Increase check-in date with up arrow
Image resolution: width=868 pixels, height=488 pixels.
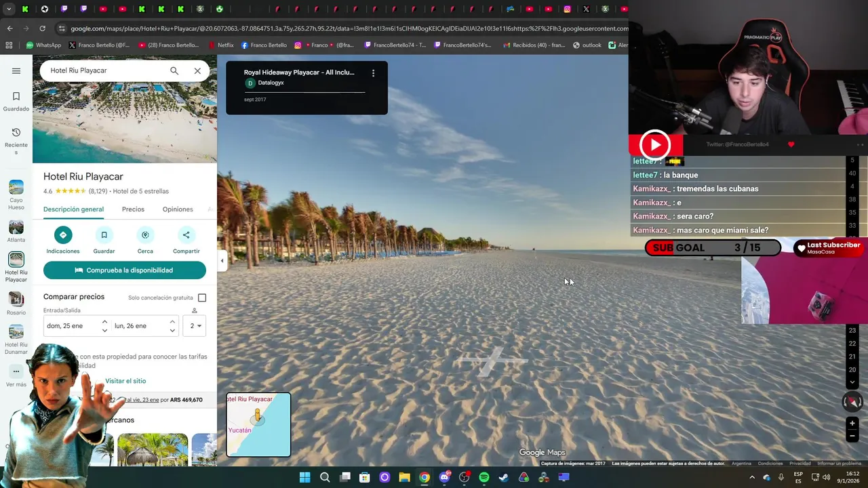104,321
